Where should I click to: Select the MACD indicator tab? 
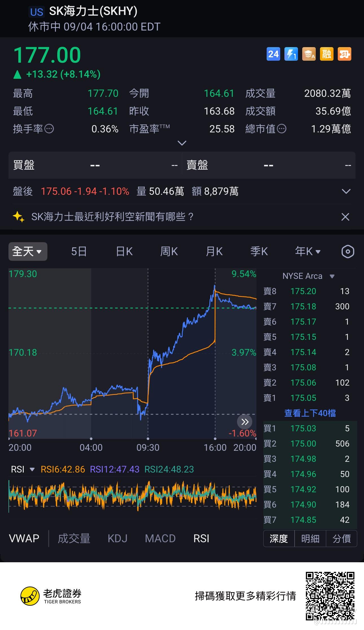point(160,539)
